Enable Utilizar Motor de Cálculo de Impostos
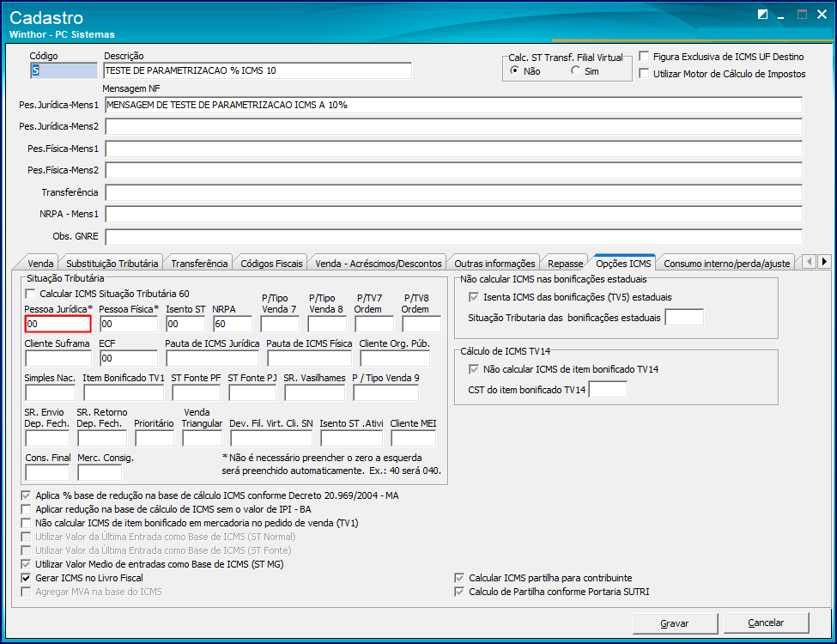837x644 pixels. [x=645, y=73]
